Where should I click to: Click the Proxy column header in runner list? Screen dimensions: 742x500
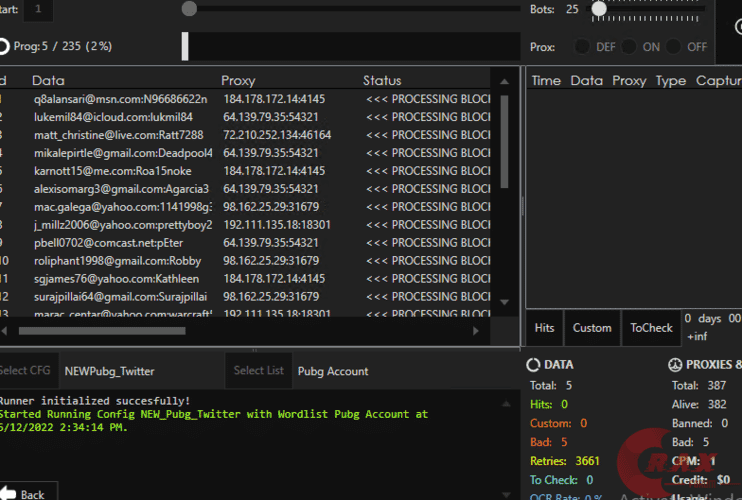pyautogui.click(x=238, y=80)
